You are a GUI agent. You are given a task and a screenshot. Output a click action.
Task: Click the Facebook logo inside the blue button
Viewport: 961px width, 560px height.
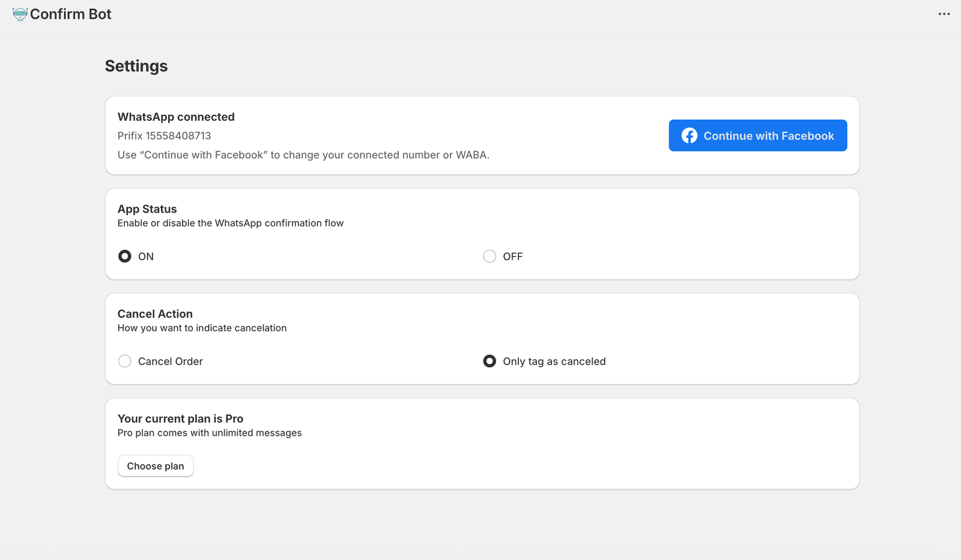(x=689, y=136)
